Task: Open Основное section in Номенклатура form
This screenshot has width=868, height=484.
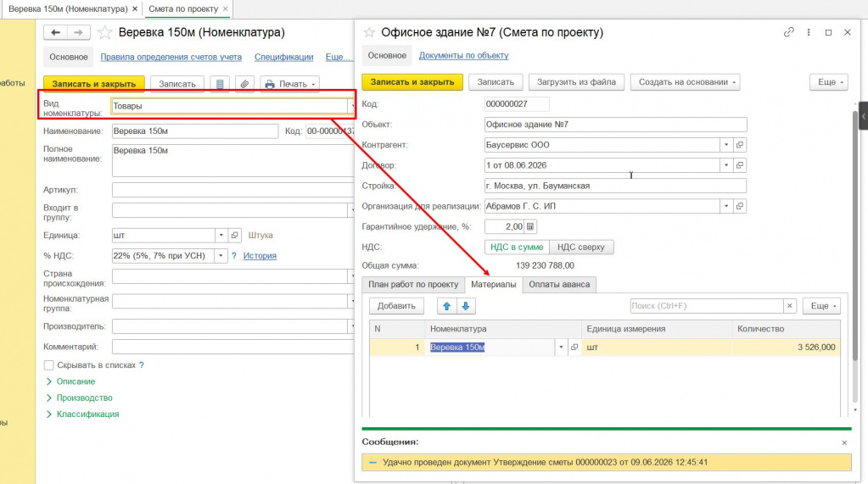Action: [69, 57]
